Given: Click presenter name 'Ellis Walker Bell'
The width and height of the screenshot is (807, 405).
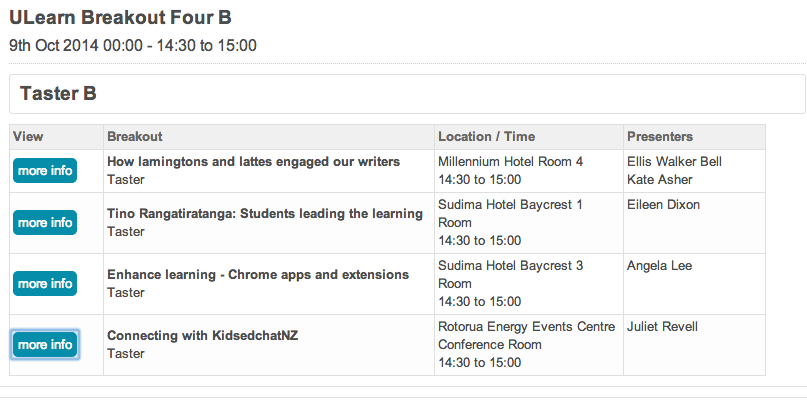Looking at the screenshot, I should pyautogui.click(x=674, y=161).
